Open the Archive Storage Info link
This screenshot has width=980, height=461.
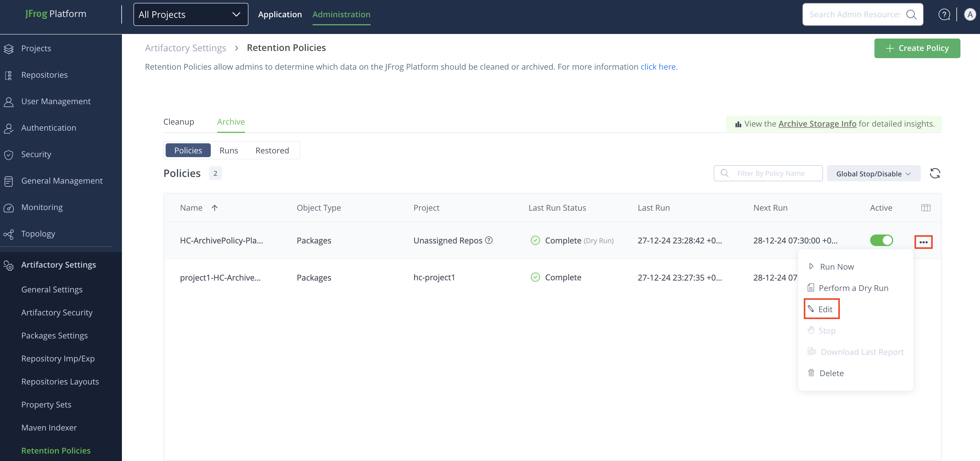point(817,124)
